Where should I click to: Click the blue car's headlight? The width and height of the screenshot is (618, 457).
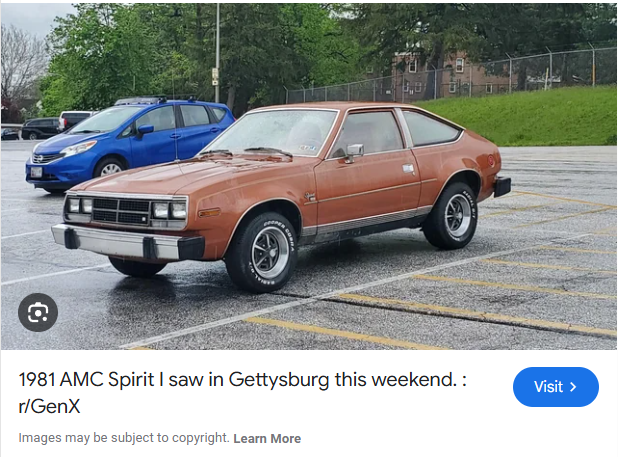(x=78, y=148)
